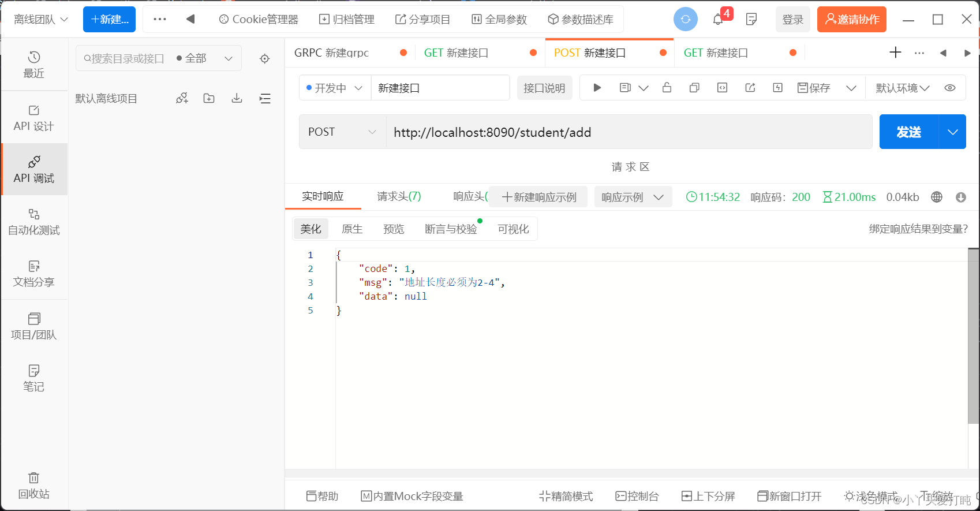This screenshot has width=980, height=511.
Task: Open the 全部 filter dropdown
Action: pyautogui.click(x=204, y=58)
